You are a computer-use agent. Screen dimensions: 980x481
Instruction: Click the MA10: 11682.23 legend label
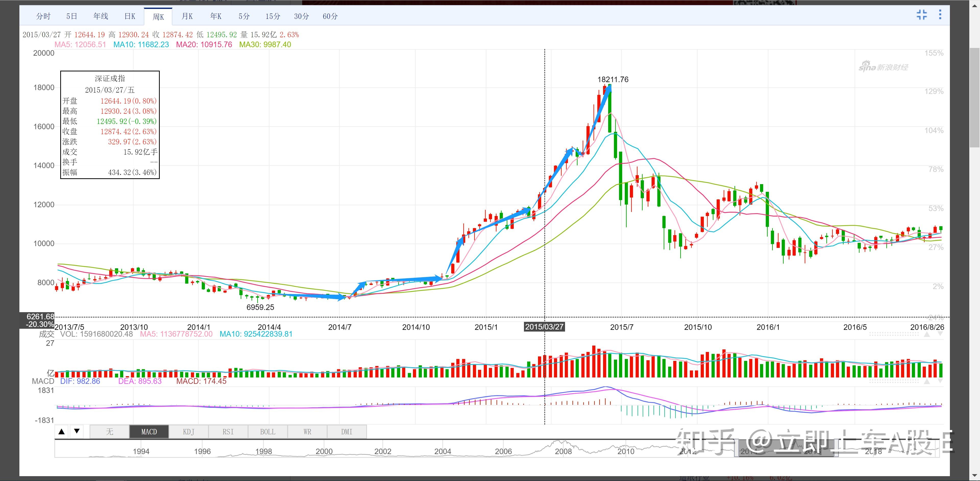pos(141,44)
